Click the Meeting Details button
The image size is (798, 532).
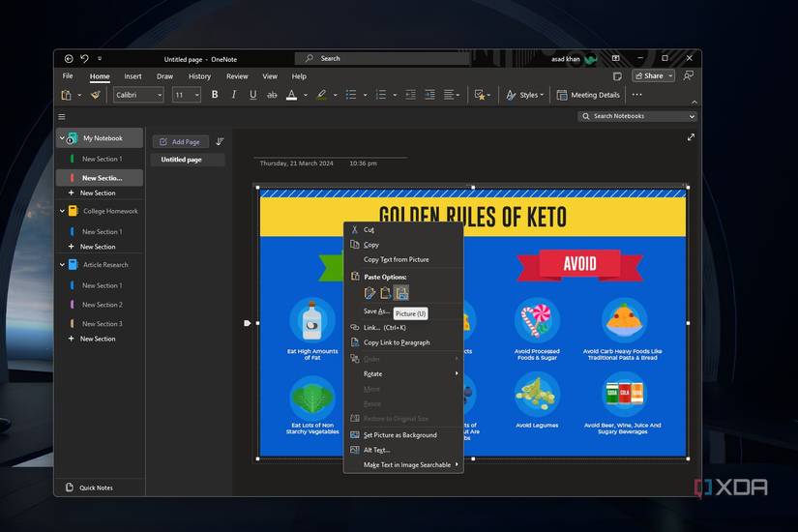pyautogui.click(x=588, y=95)
